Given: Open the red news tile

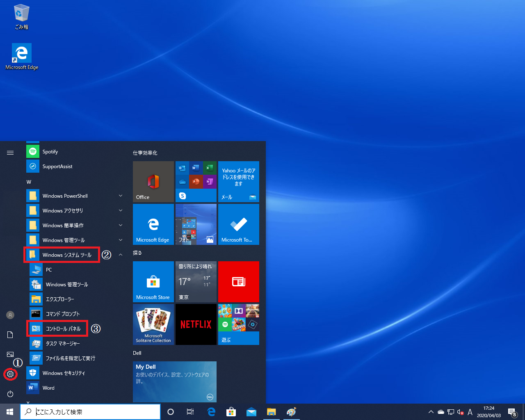Looking at the screenshot, I should (239, 282).
